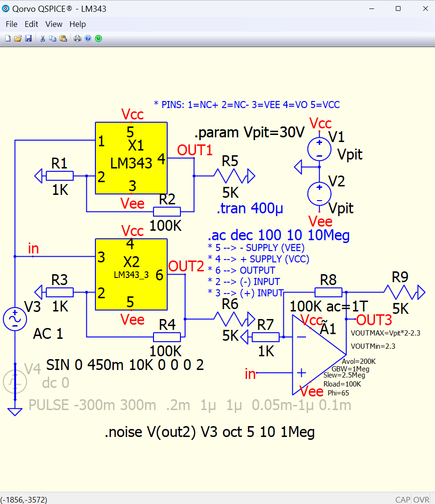Image resolution: width=435 pixels, height=504 pixels.
Task: Open the Edit menu
Action: point(32,24)
